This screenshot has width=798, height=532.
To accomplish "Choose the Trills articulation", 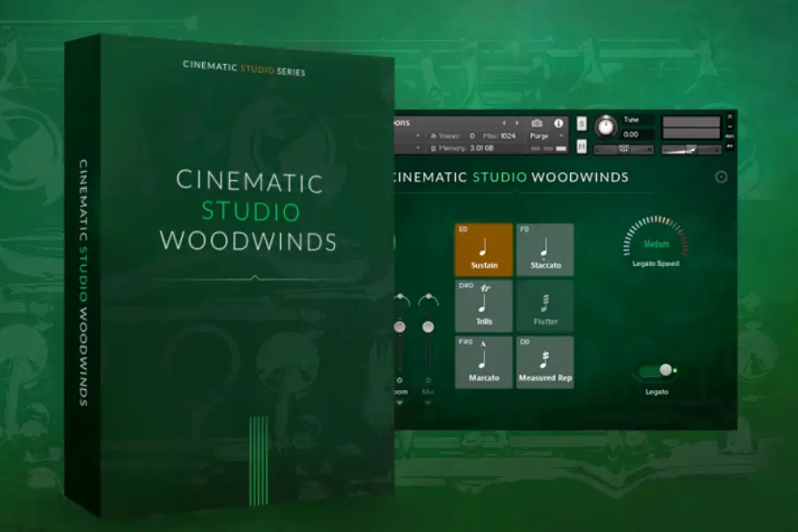I will pyautogui.click(x=483, y=306).
